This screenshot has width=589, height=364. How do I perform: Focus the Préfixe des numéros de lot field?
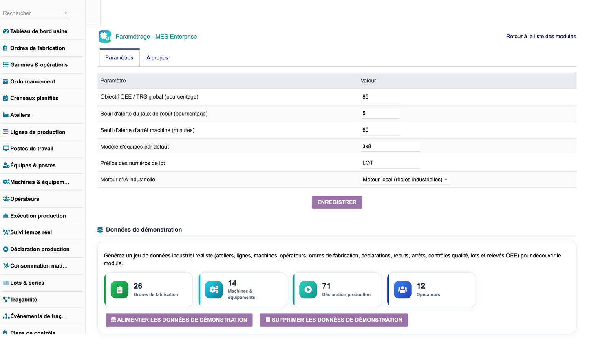(x=390, y=163)
